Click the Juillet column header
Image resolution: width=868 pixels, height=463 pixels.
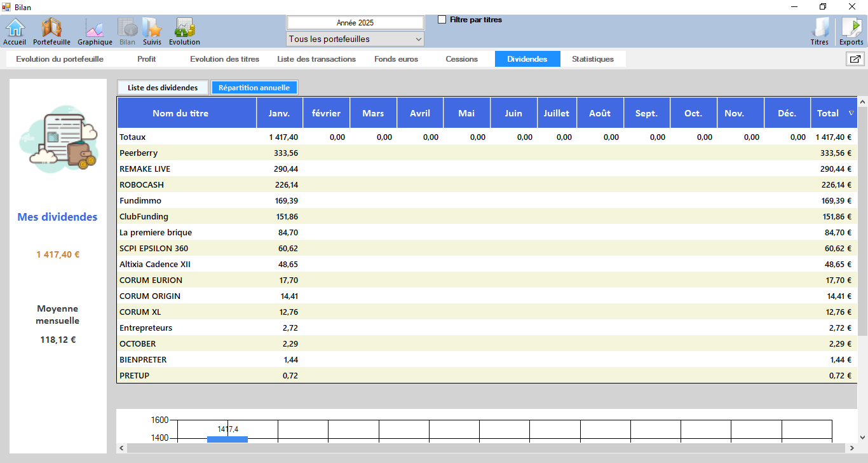[557, 113]
